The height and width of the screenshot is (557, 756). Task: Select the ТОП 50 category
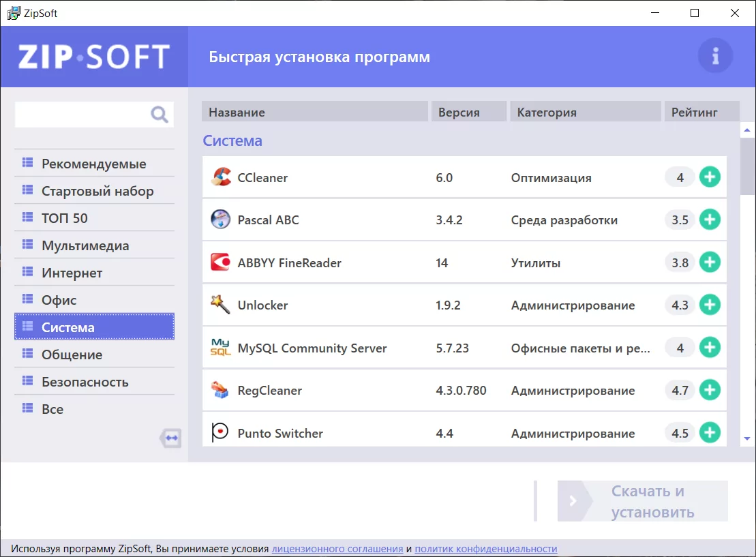[x=95, y=218]
